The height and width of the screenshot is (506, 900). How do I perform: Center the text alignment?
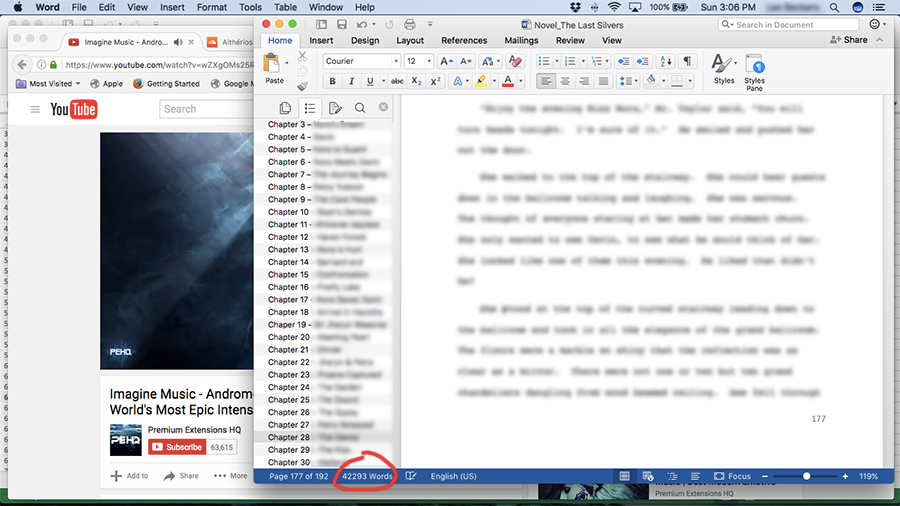click(565, 81)
